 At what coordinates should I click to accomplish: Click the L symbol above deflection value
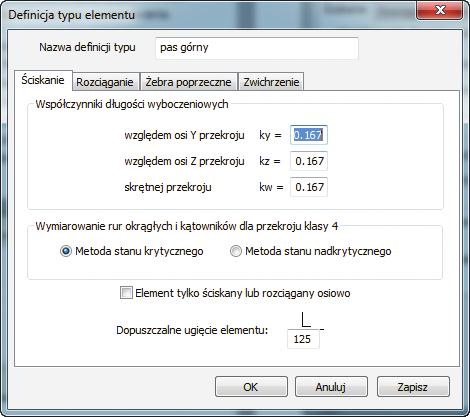coord(306,319)
